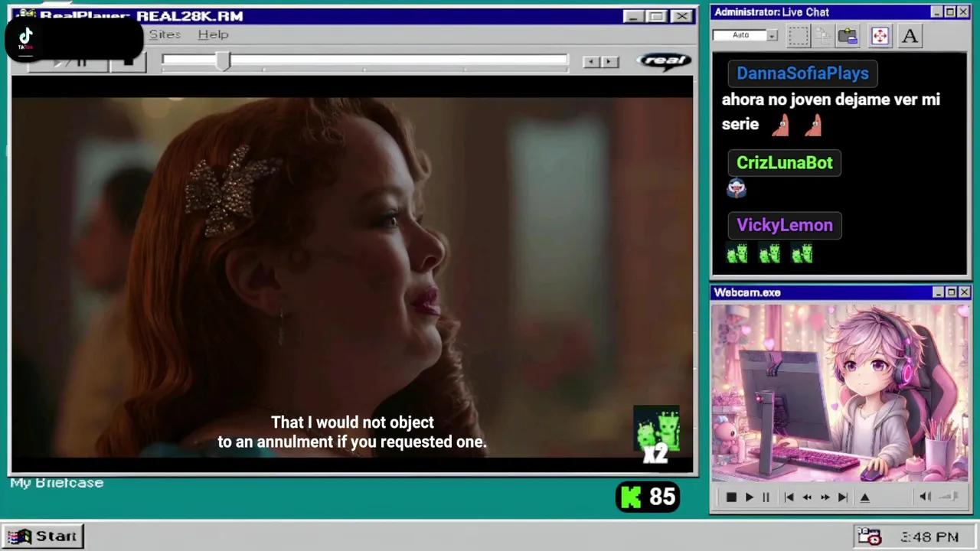The image size is (980, 551).
Task: Click the right arrow clip button in RealPlayer
Action: tap(609, 62)
